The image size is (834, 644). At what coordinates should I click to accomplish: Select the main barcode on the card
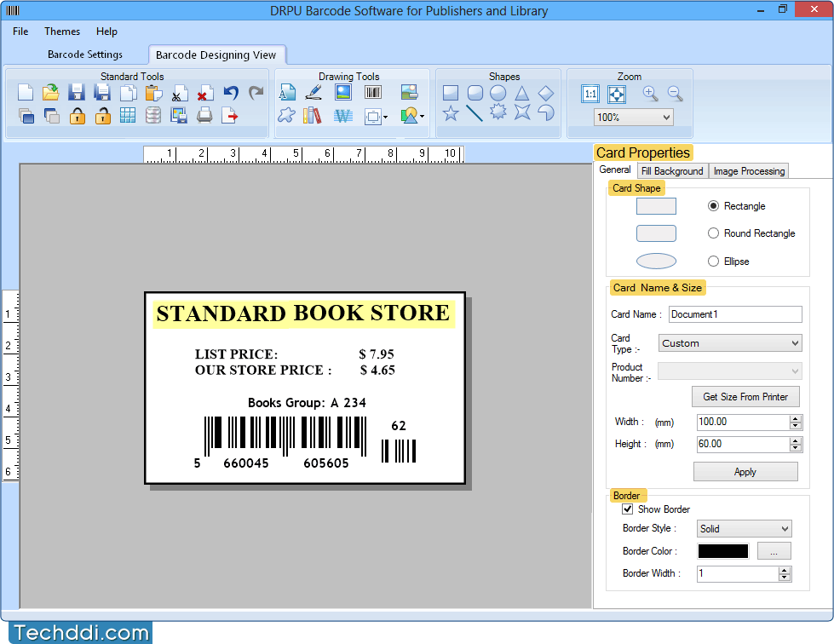coord(285,437)
